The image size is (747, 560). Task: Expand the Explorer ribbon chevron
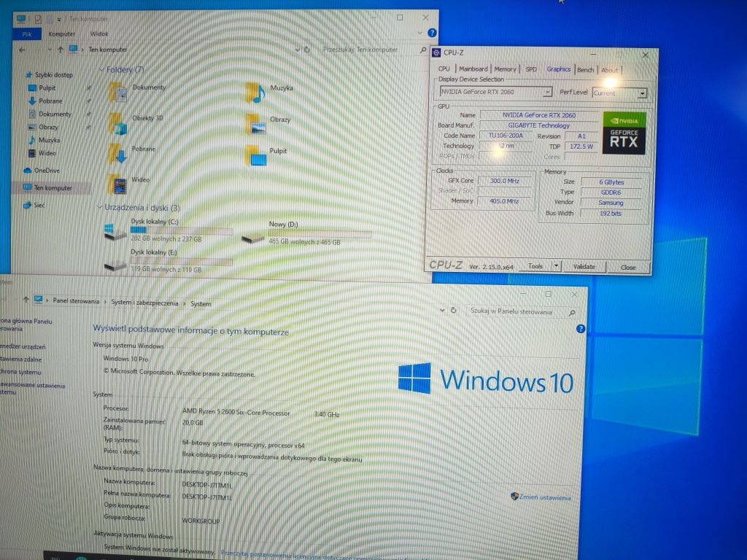pos(419,33)
